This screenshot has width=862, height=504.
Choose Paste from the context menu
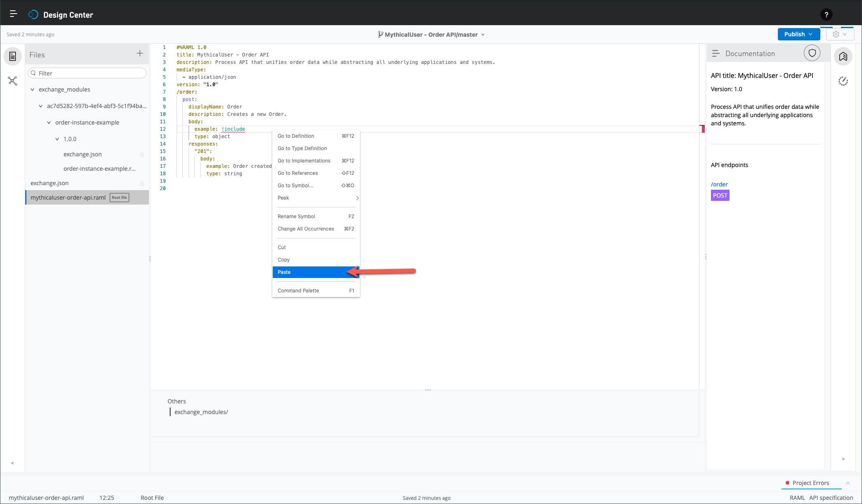coord(316,272)
